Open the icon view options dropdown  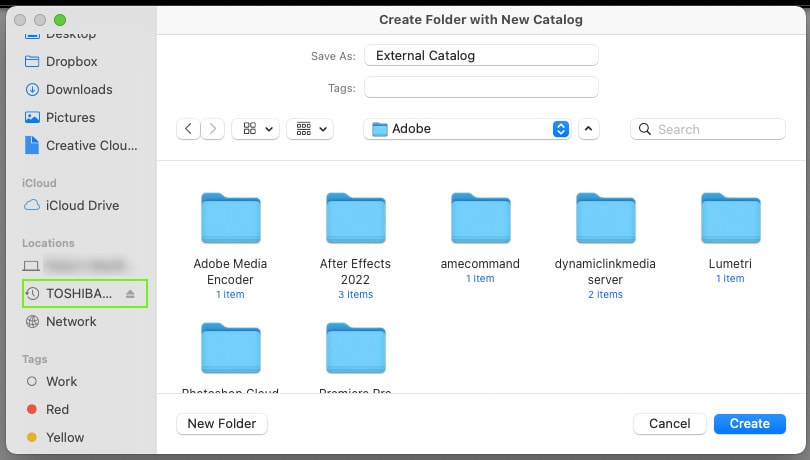coord(256,129)
